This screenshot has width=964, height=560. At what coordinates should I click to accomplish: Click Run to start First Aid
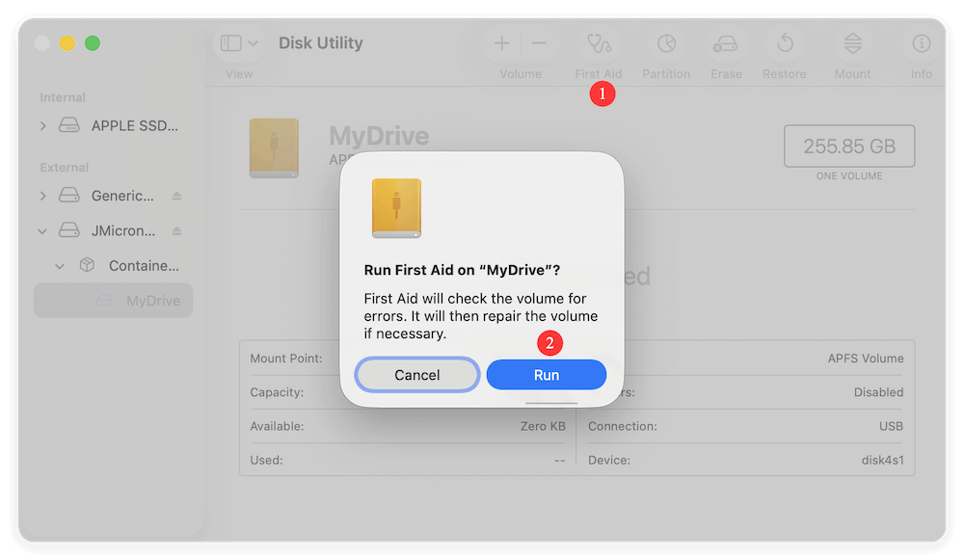(546, 374)
